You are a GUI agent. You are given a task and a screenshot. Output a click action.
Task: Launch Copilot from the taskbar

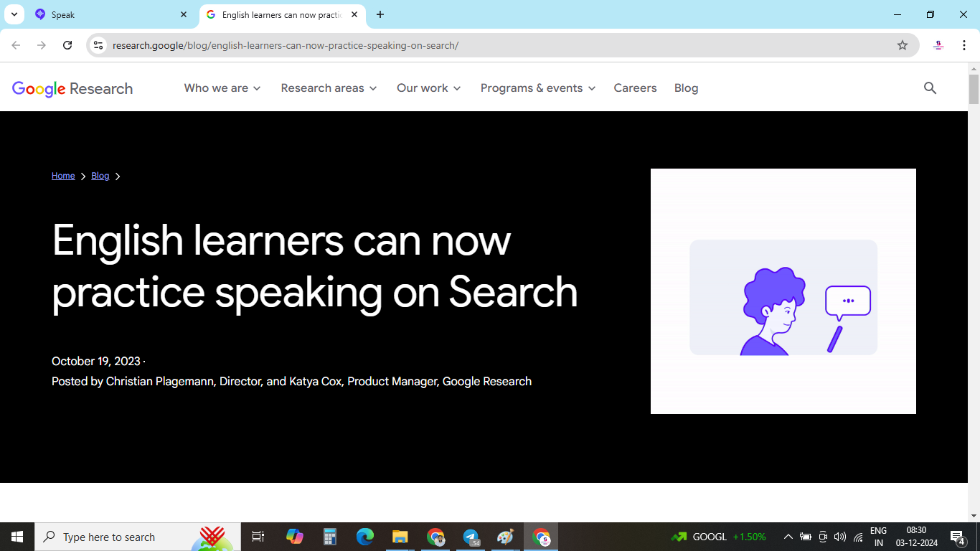pyautogui.click(x=294, y=537)
